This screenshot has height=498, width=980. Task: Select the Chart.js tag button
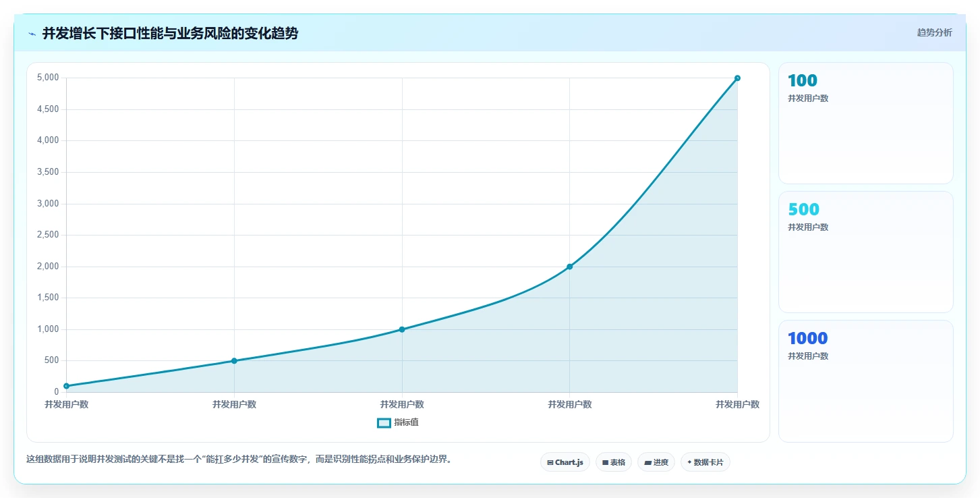click(565, 462)
